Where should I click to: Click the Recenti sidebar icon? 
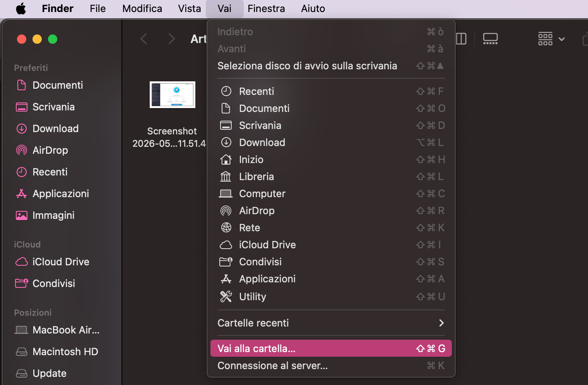click(x=22, y=172)
